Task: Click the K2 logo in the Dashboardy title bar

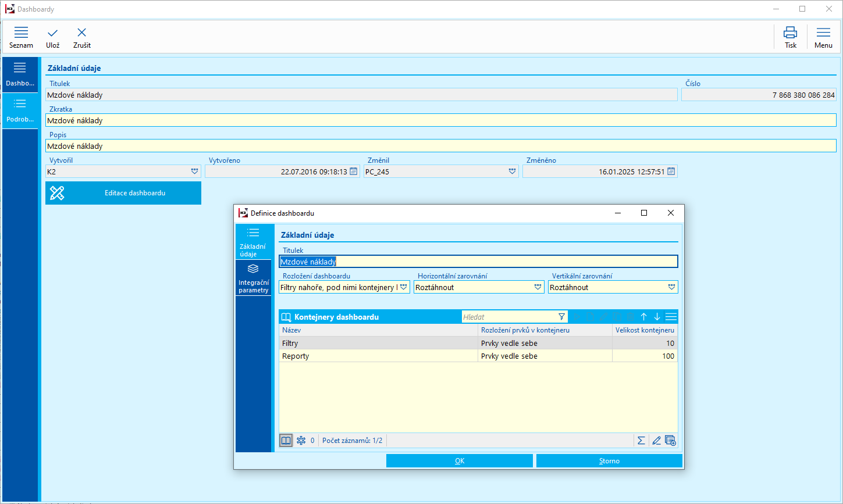Action: (x=10, y=9)
